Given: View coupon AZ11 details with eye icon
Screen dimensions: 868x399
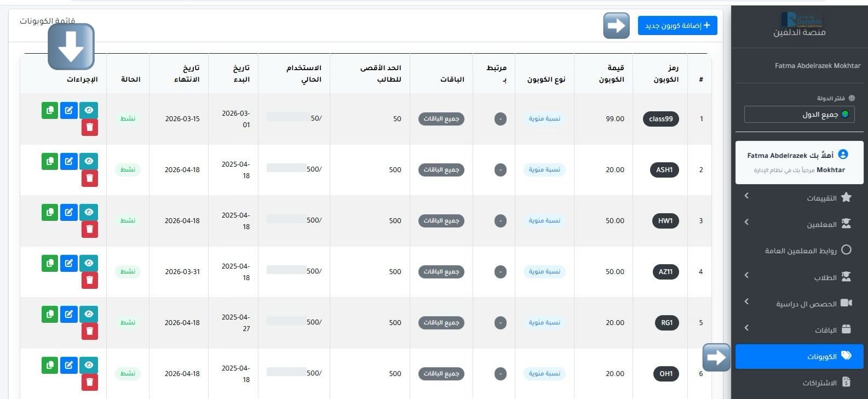Looking at the screenshot, I should 89,263.
